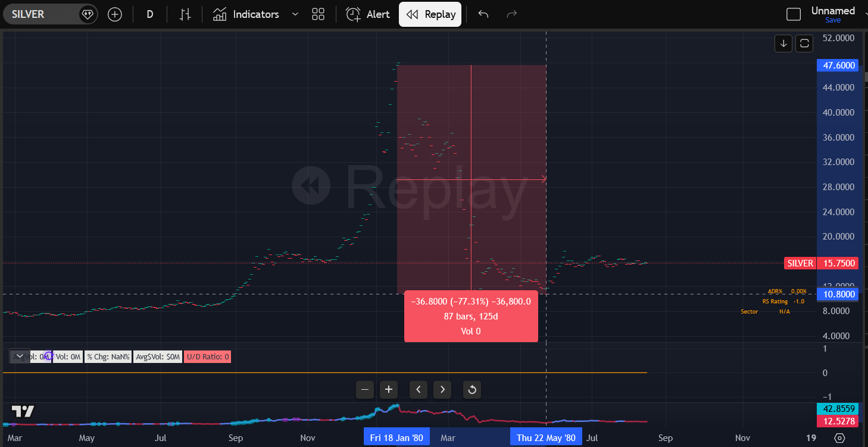The width and height of the screenshot is (868, 447).
Task: Open chart settings gear on time axis
Action: coord(839,438)
